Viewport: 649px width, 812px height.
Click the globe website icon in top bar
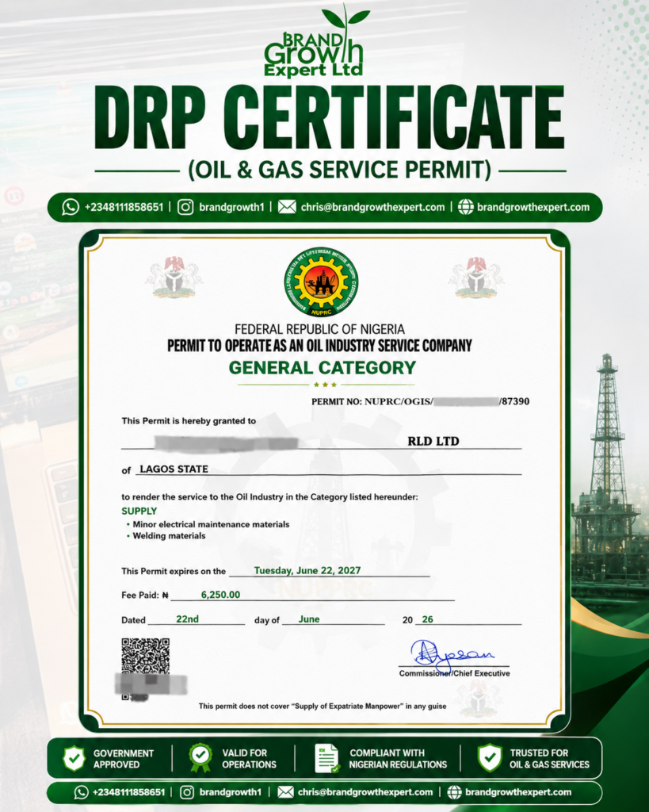465,207
